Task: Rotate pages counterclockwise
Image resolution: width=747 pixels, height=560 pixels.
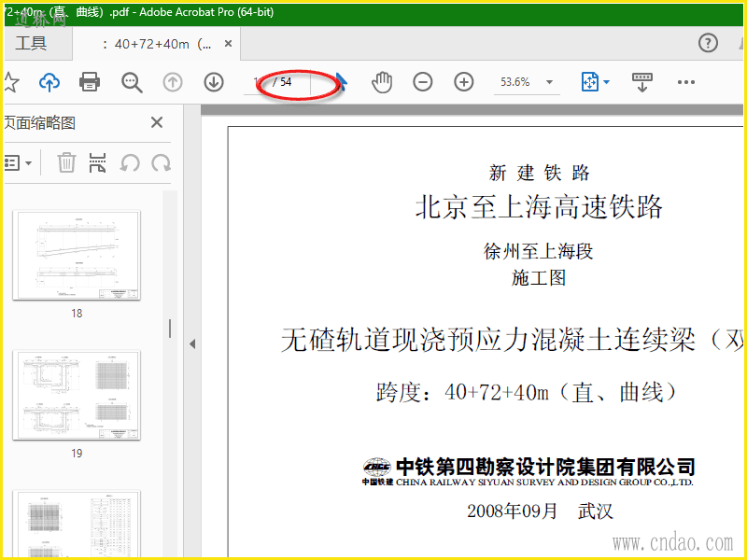Action: tap(130, 162)
